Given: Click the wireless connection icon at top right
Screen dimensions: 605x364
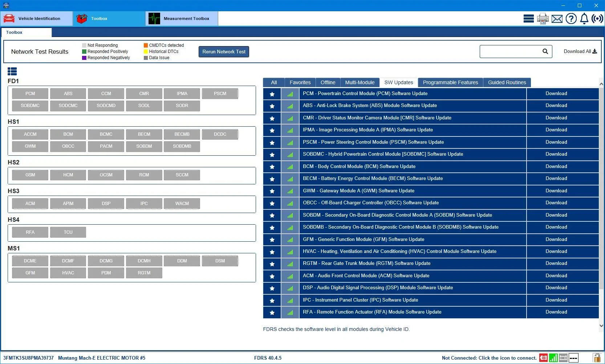Looking at the screenshot, I should coord(597,19).
